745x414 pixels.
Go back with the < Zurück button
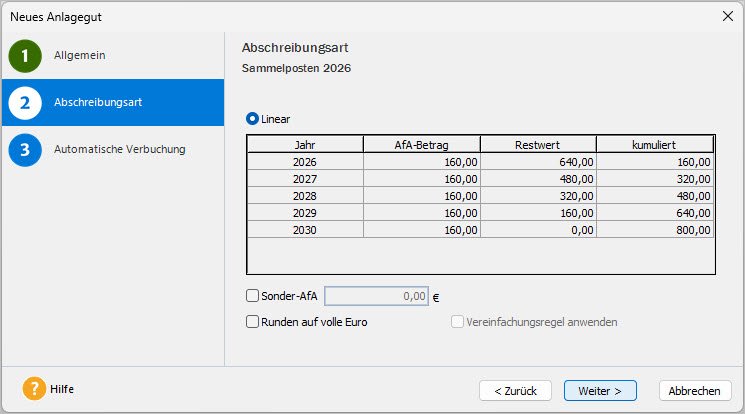pos(516,390)
